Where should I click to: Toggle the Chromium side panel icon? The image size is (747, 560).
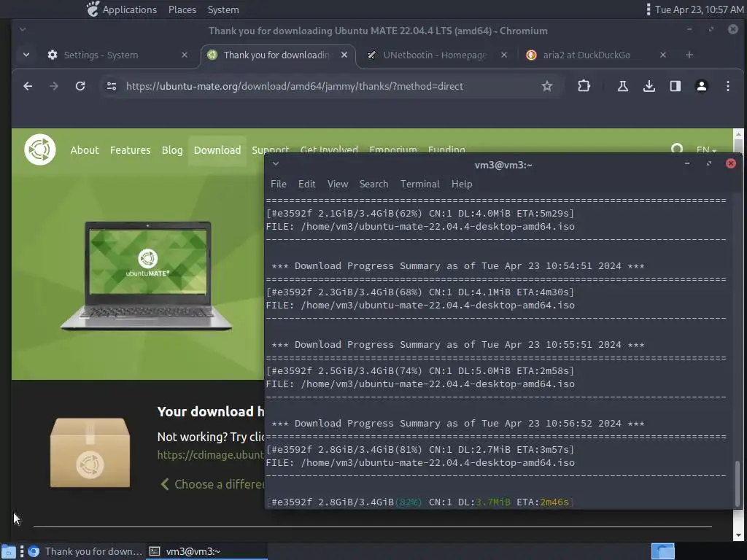675,86
